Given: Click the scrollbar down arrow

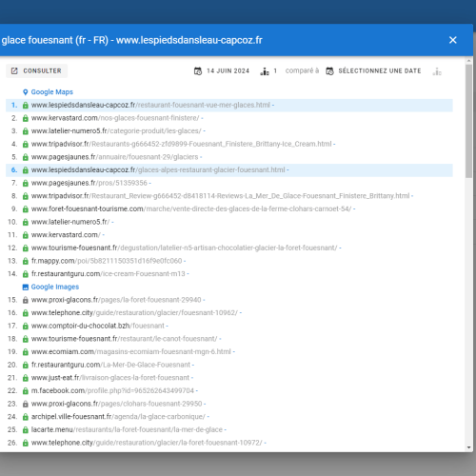Looking at the screenshot, I should 469,447.
